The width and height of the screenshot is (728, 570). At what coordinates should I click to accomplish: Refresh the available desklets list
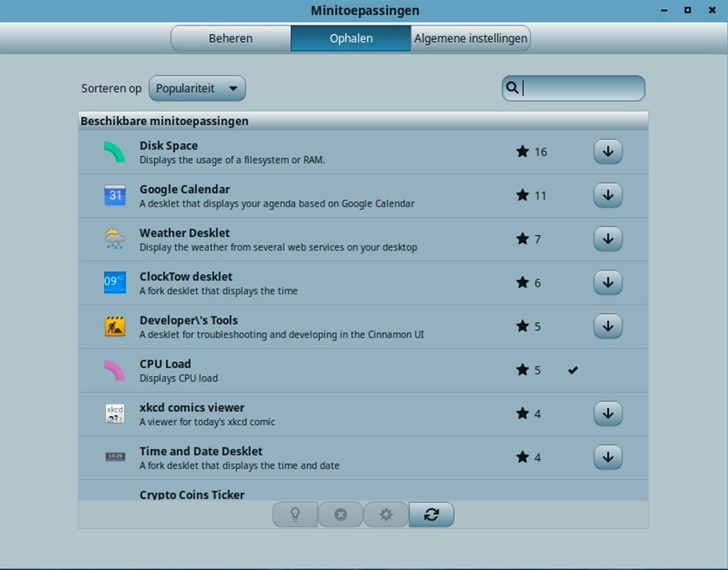point(432,514)
